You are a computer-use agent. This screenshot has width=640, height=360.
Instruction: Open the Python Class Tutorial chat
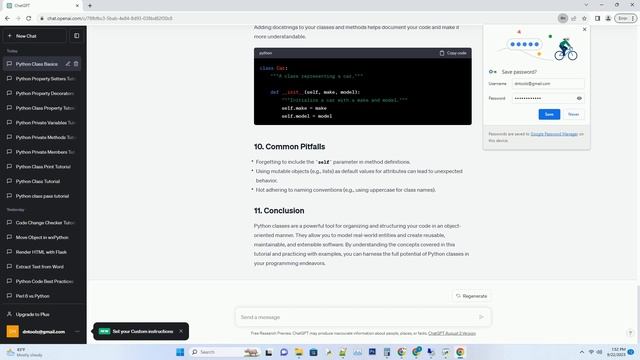pyautogui.click(x=43, y=182)
